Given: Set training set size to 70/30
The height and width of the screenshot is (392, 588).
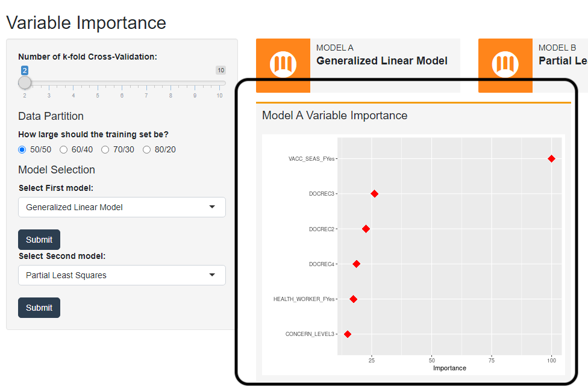Looking at the screenshot, I should pyautogui.click(x=105, y=150).
